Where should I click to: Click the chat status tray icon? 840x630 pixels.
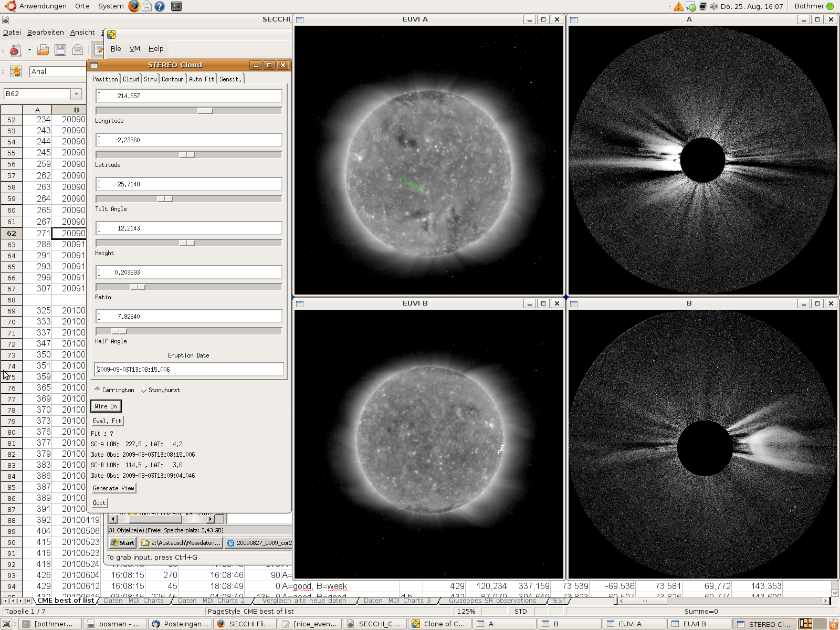tap(691, 6)
